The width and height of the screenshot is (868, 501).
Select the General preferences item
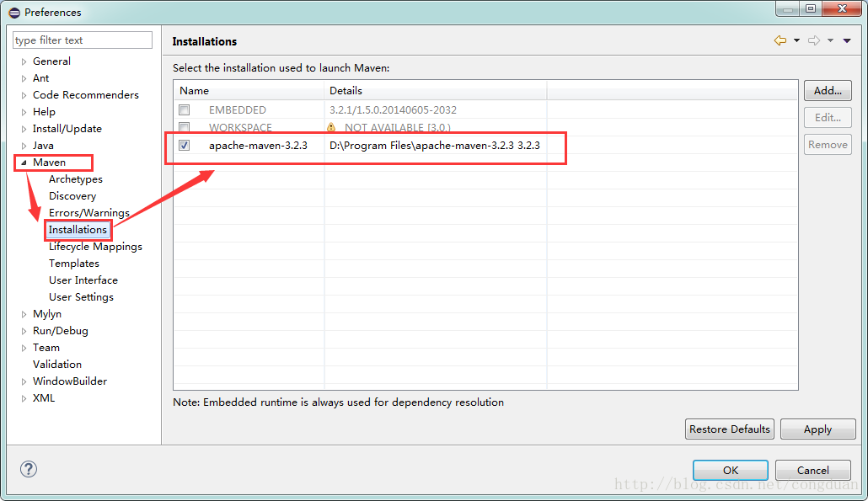pyautogui.click(x=51, y=61)
